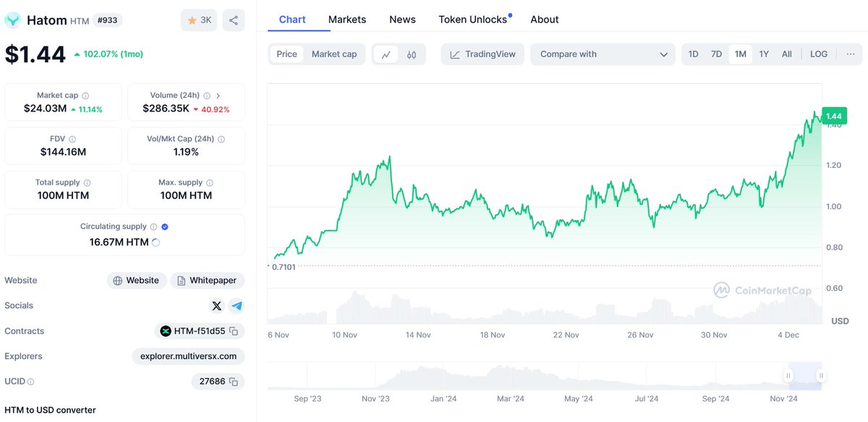Click the $24.03M market cap value
The image size is (868, 422).
tap(45, 109)
